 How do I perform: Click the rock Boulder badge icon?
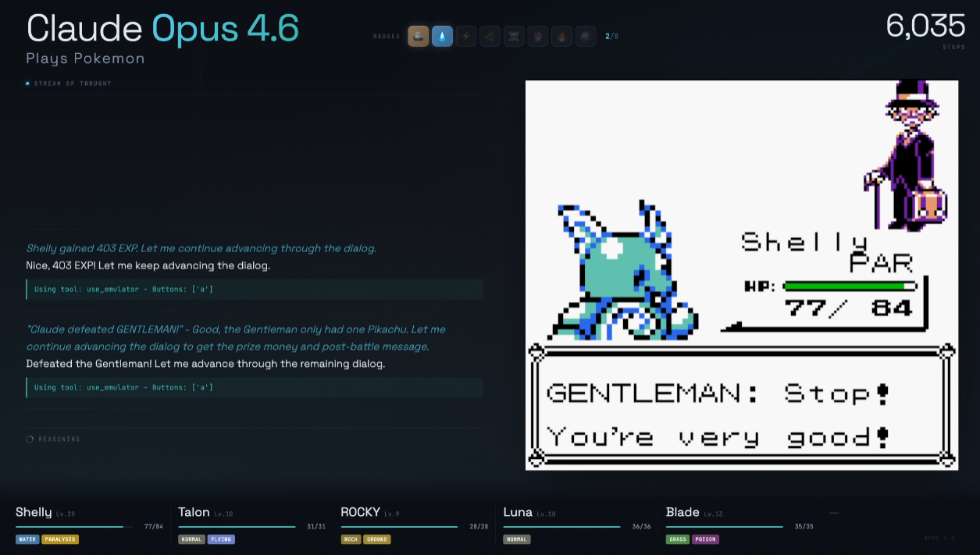click(419, 36)
